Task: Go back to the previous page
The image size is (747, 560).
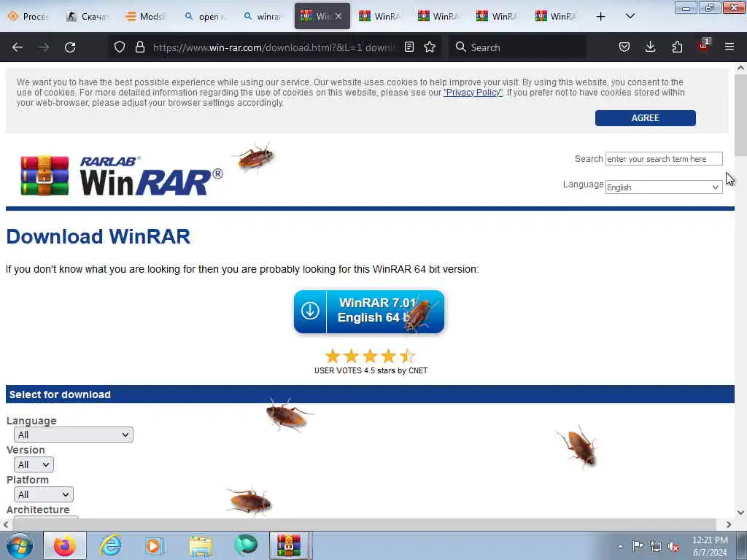Action: coord(18,47)
